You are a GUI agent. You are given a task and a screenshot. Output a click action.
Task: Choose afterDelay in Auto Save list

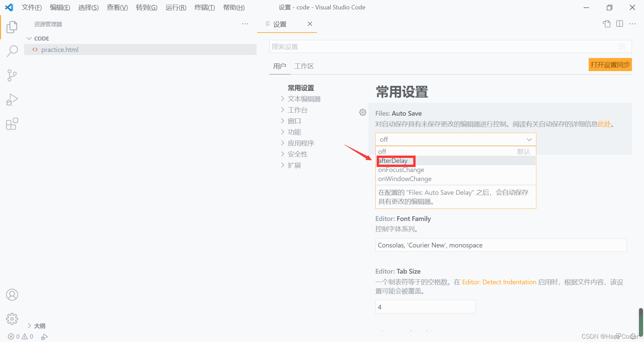coord(455,161)
